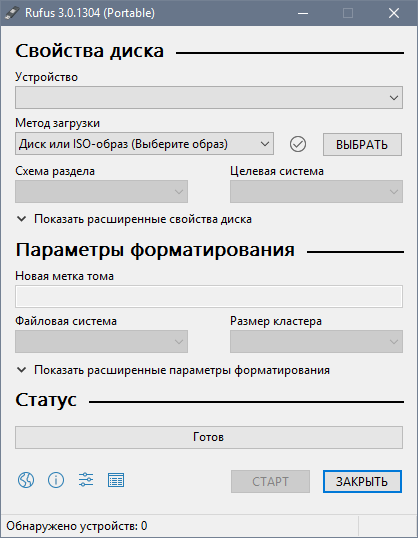
Task: Open the Целевая система dropdown
Action: point(316,191)
